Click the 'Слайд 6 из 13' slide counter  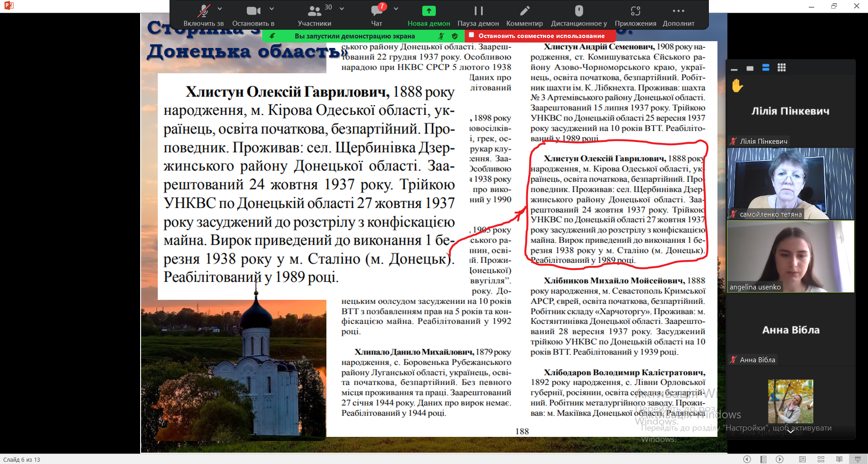point(21,459)
